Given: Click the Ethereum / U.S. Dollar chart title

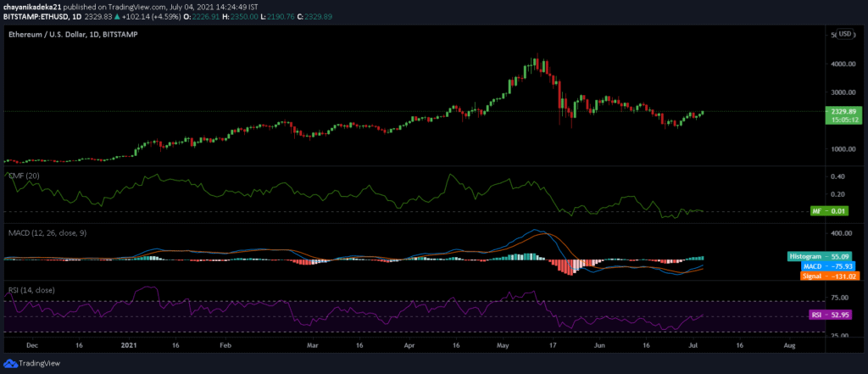Looking at the screenshot, I should coord(73,35).
